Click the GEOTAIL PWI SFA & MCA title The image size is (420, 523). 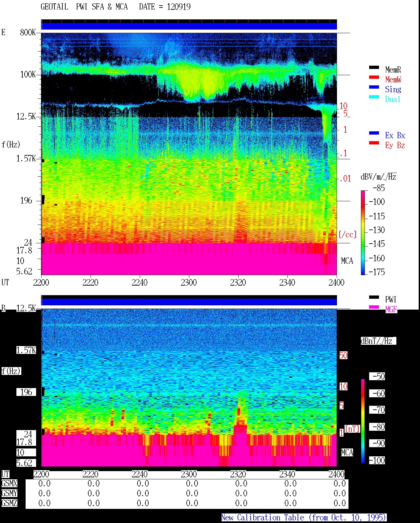84,7
